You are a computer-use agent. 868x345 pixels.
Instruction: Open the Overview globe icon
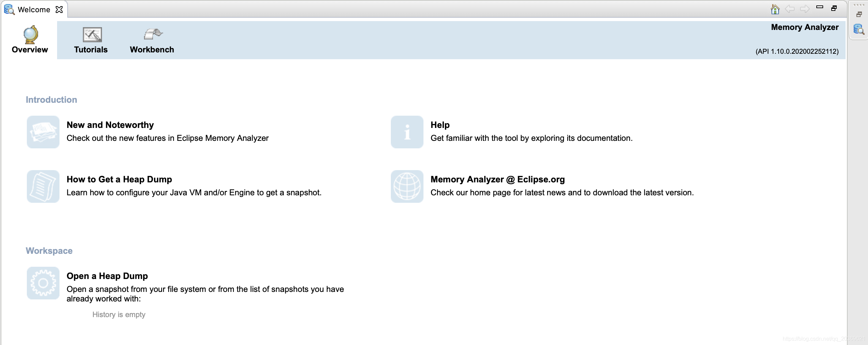(x=31, y=34)
